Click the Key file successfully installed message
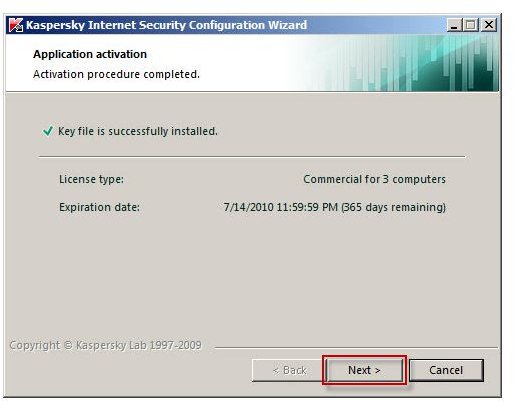 point(138,131)
